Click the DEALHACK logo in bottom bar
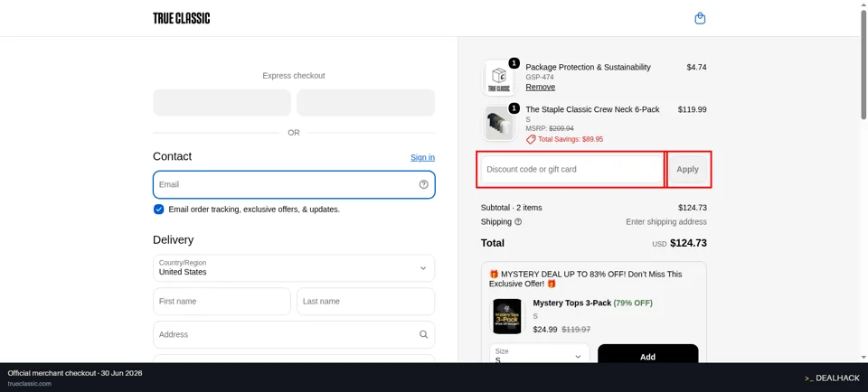This screenshot has height=392, width=868. [x=832, y=378]
